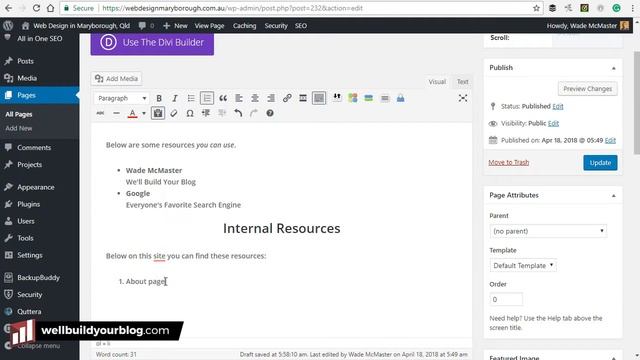Viewport: 640px width, 360px height.
Task: Click the page vertical scrollbar
Action: (636, 103)
